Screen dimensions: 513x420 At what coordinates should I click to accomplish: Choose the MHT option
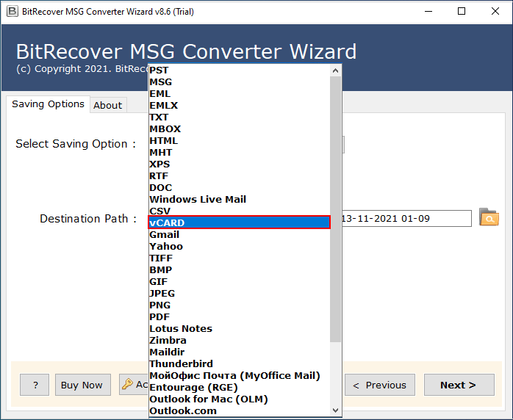[x=240, y=153]
